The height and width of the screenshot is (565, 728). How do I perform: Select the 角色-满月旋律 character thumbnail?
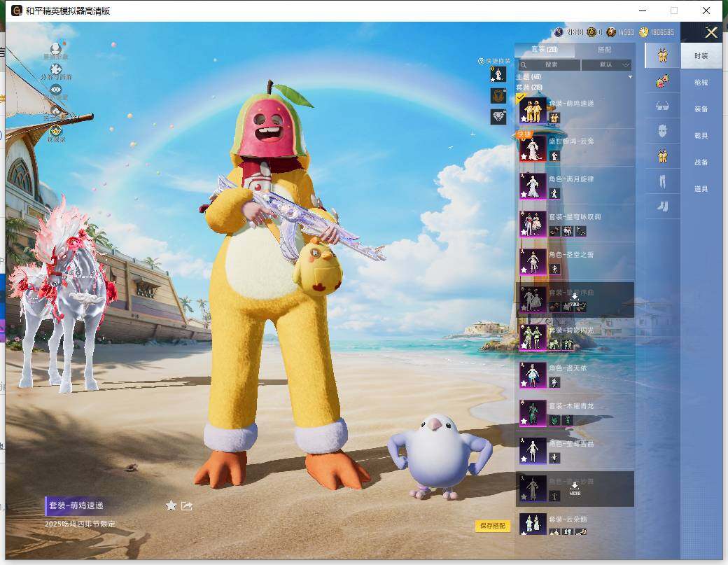coord(533,186)
